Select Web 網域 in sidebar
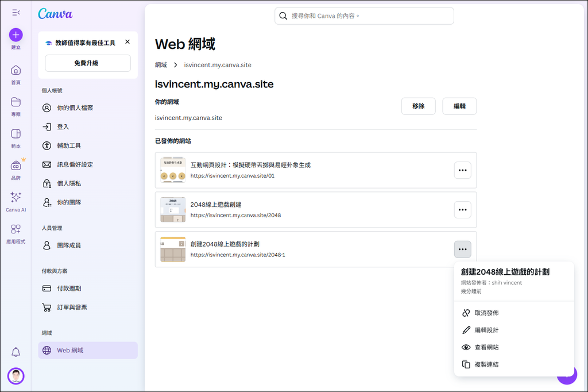 [88, 350]
